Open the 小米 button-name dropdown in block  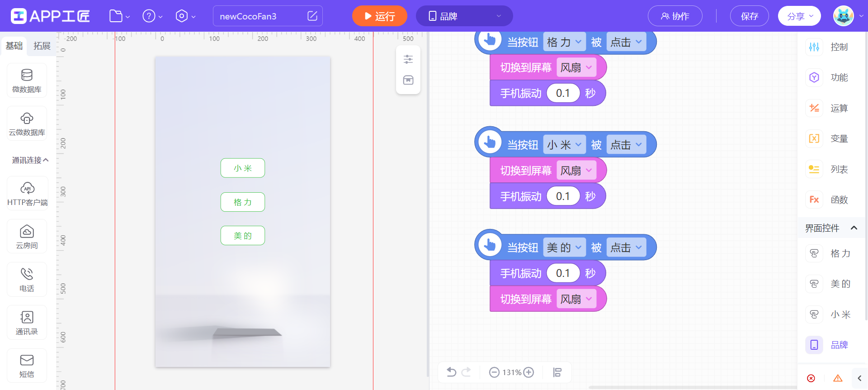tap(564, 145)
